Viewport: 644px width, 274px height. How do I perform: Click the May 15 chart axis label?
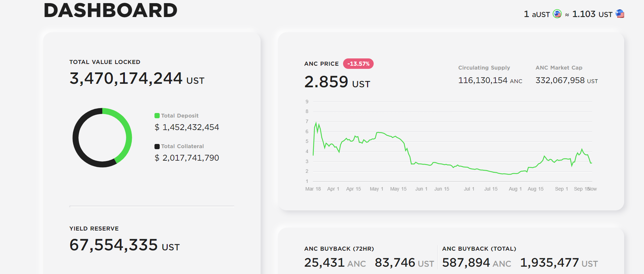click(398, 189)
